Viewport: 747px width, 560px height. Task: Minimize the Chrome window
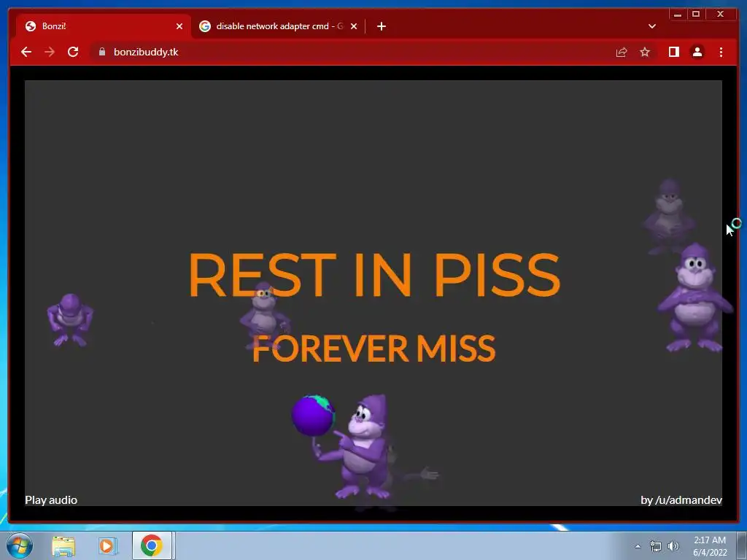[678, 15]
